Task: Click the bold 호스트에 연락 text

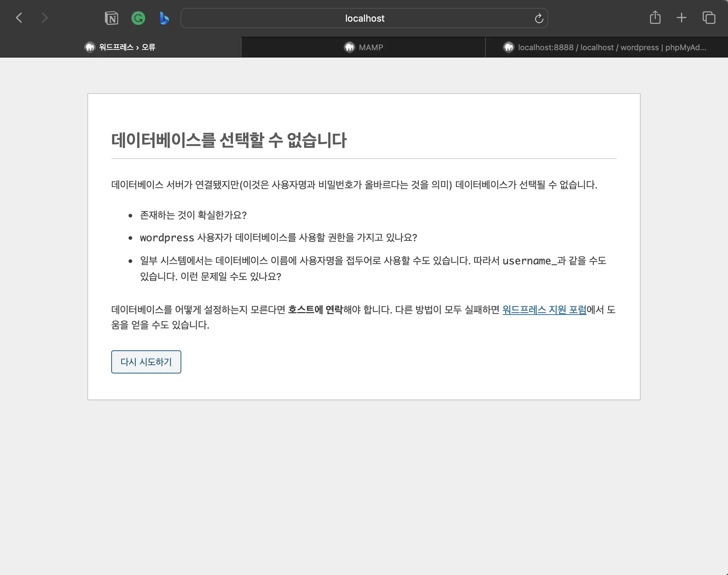Action: [x=316, y=310]
